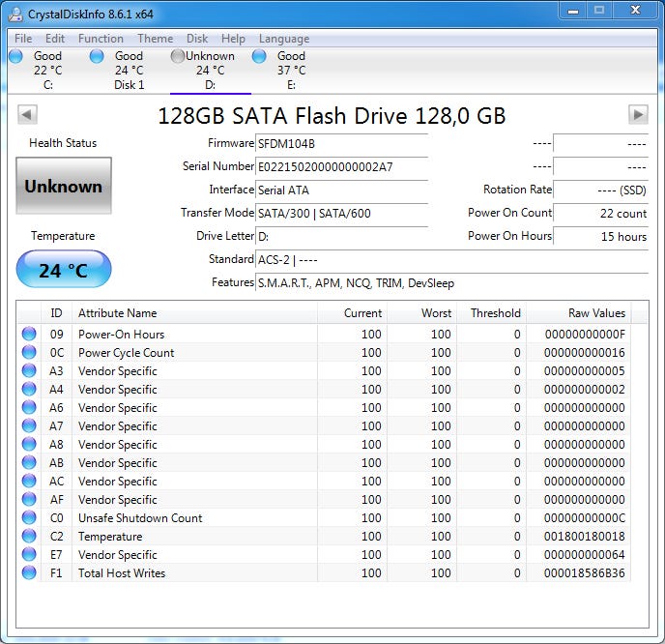The image size is (665, 644).
Task: Click the Serial Number field
Action: [341, 166]
